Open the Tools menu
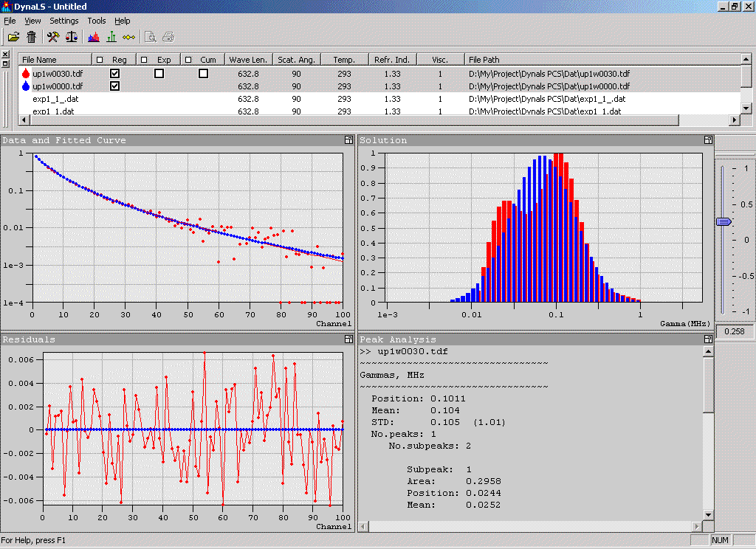Image resolution: width=756 pixels, height=549 pixels. coord(97,21)
